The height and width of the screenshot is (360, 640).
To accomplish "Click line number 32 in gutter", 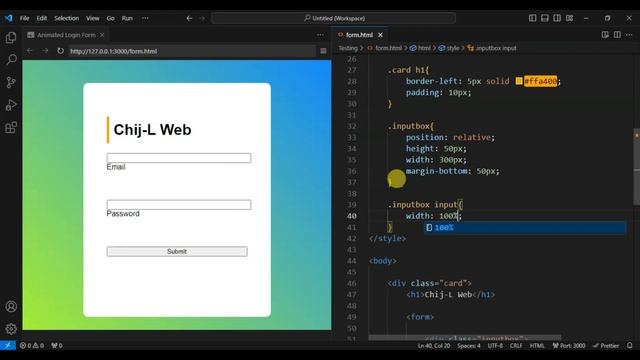I will click(351, 126).
